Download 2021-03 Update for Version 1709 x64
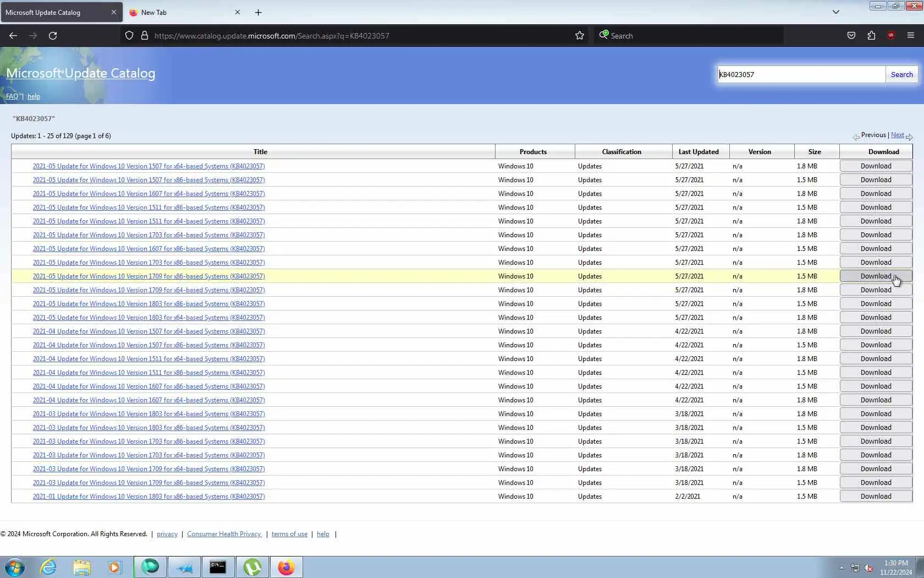 pyautogui.click(x=876, y=469)
